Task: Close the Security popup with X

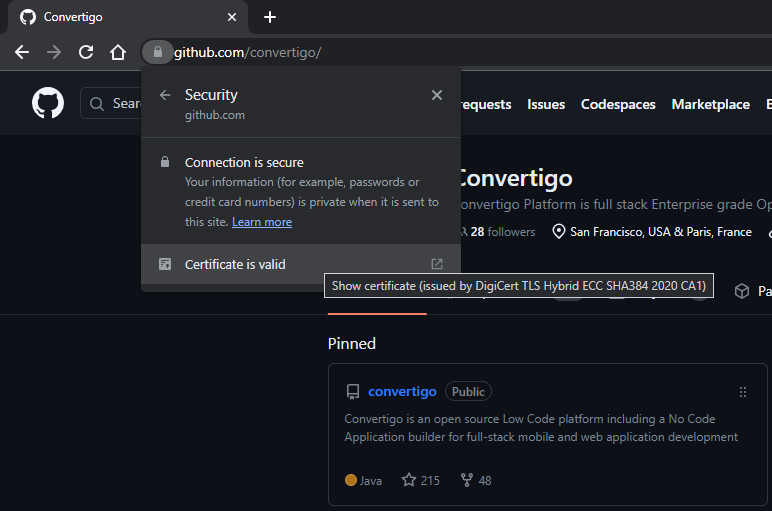Action: point(436,95)
